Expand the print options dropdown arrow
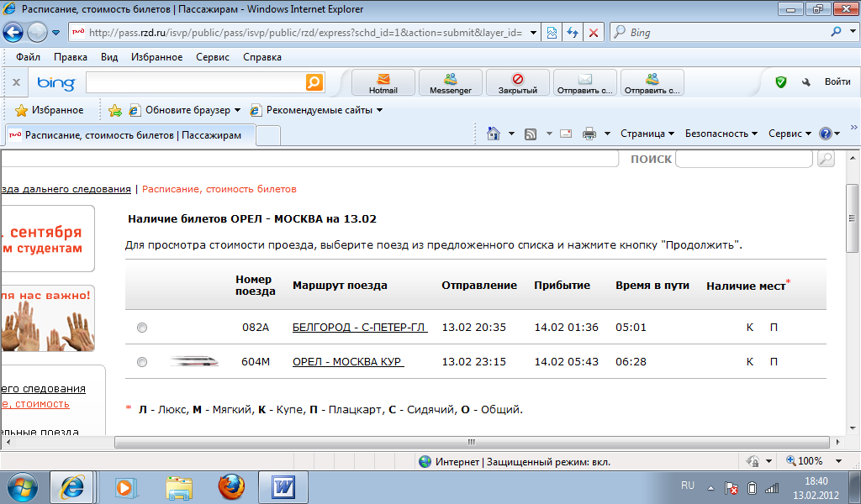The height and width of the screenshot is (504, 861). tap(607, 134)
